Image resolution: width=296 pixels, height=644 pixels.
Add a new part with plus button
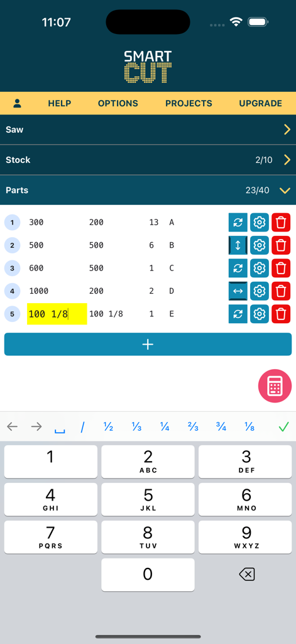pyautogui.click(x=148, y=344)
